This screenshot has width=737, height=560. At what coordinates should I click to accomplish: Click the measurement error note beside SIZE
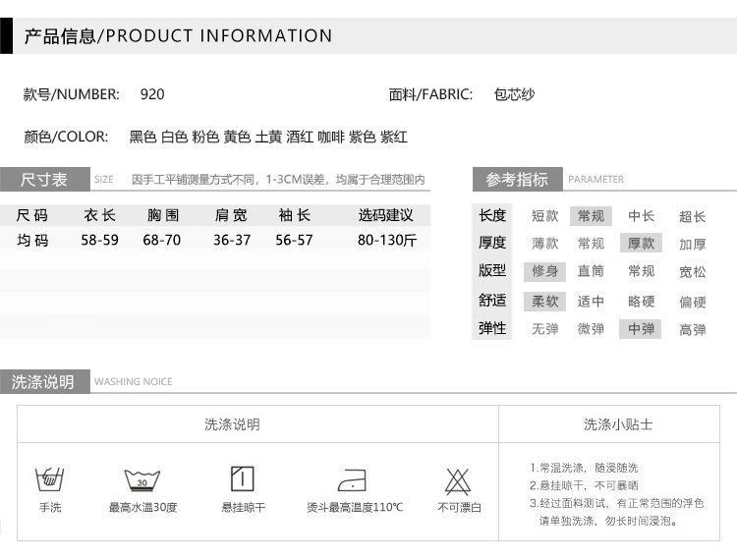[278, 180]
